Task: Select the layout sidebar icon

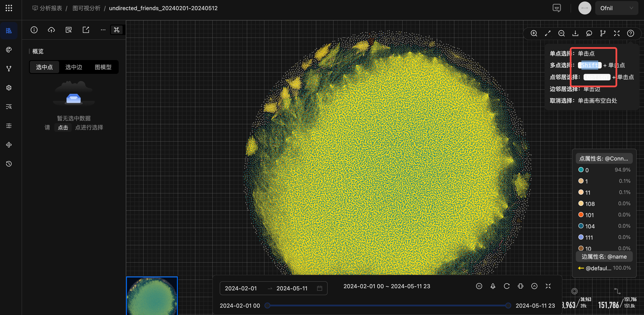Action: [x=9, y=30]
